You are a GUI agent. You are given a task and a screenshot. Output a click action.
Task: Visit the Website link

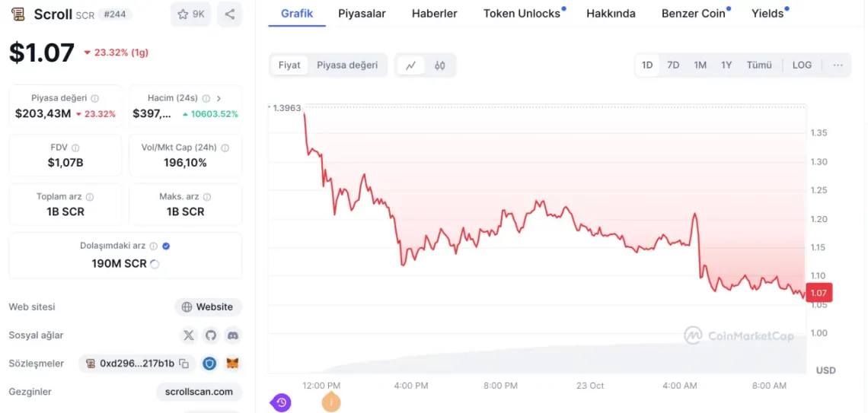click(x=208, y=307)
